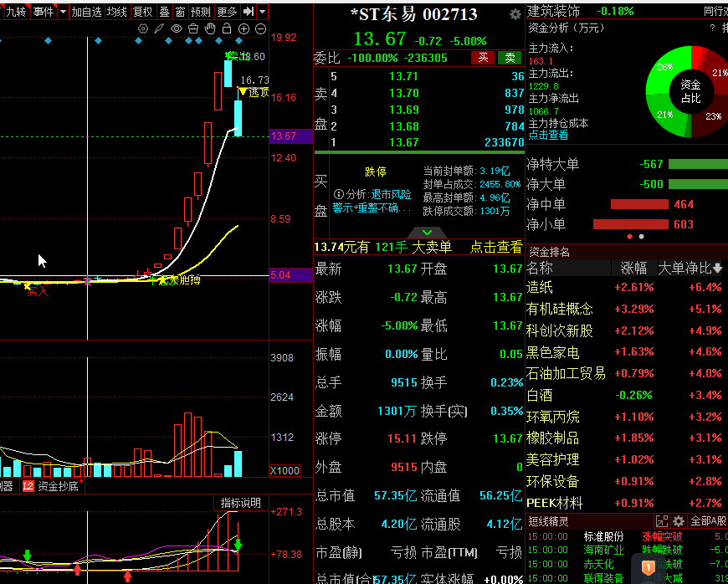Click the help question mark in 资金分析
Viewport: 728px width, 584px height.
[x=712, y=28]
